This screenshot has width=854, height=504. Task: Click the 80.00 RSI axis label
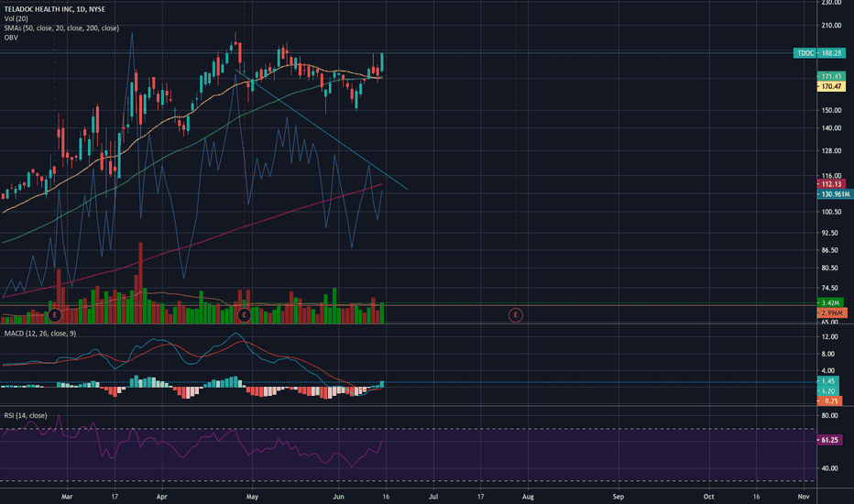[829, 415]
